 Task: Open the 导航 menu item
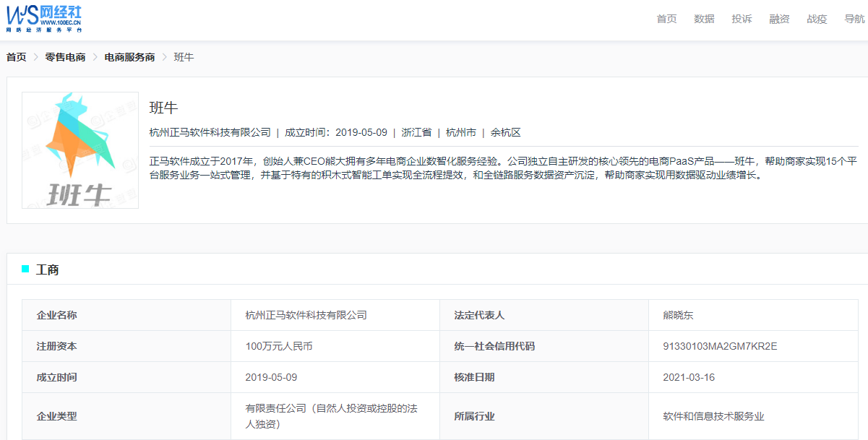tap(854, 19)
